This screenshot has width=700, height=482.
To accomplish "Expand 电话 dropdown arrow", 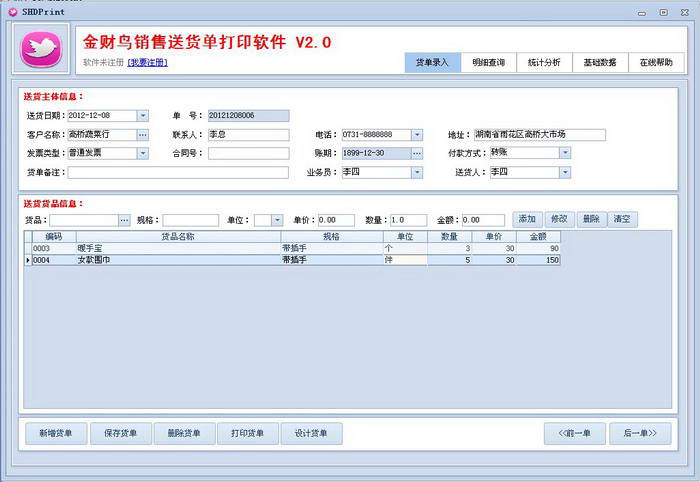I will click(417, 135).
